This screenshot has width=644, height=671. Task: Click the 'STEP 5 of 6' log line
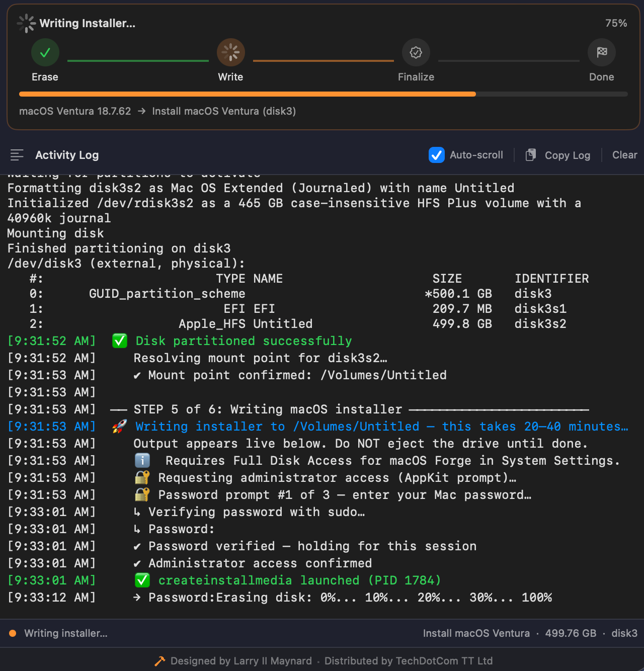point(349,409)
